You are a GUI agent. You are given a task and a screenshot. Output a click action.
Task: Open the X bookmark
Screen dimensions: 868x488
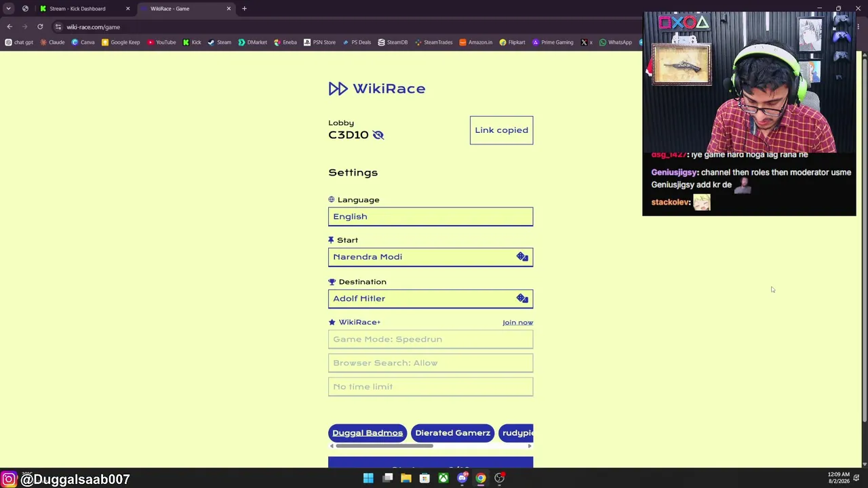click(586, 43)
